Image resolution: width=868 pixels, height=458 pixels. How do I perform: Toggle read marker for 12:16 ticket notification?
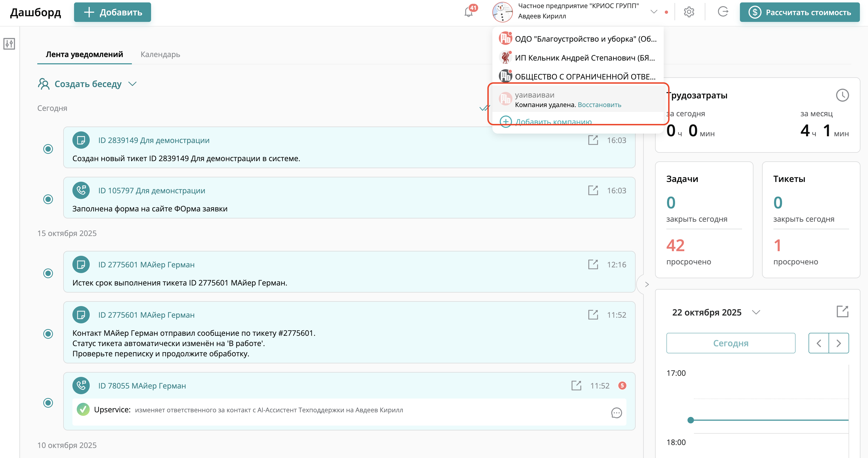48,273
